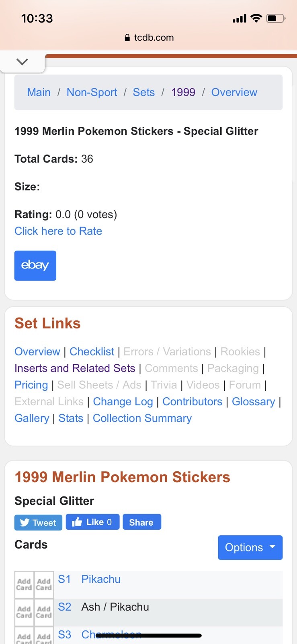Go to Non-Sport breadcrumb
This screenshot has width=297, height=644.
click(92, 92)
